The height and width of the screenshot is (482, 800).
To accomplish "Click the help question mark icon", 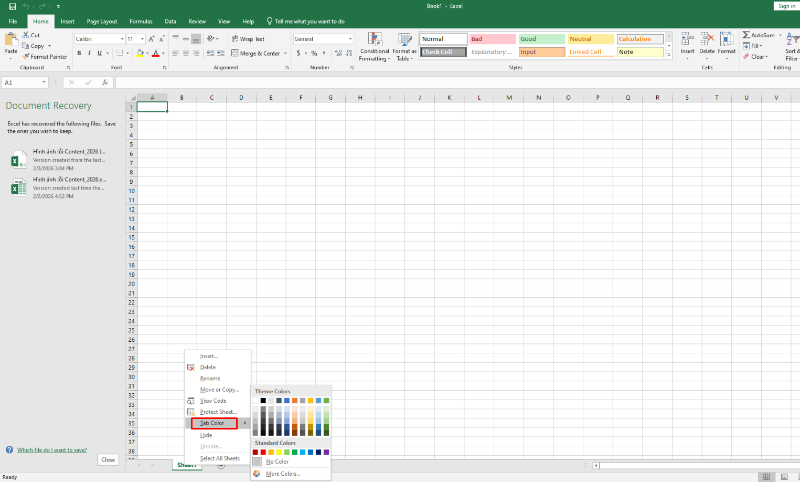I will click(9, 449).
